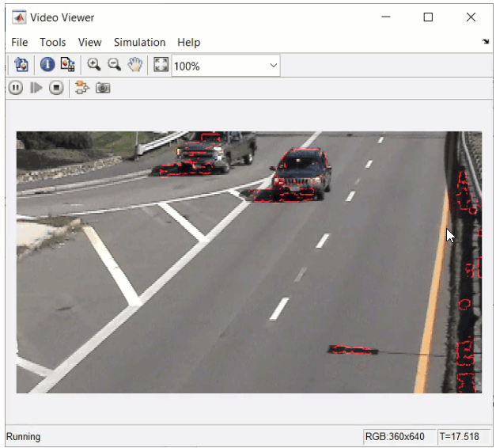
Task: Select the Zoom In tool
Action: click(x=93, y=65)
